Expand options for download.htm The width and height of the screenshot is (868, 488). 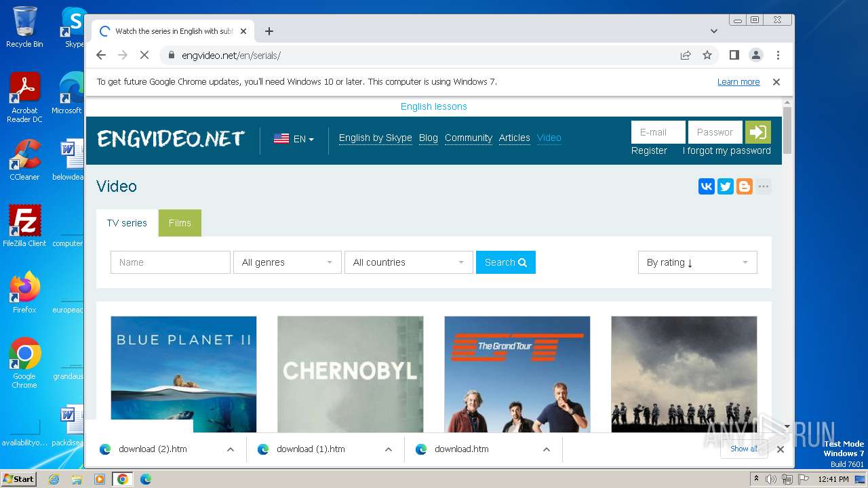point(547,449)
